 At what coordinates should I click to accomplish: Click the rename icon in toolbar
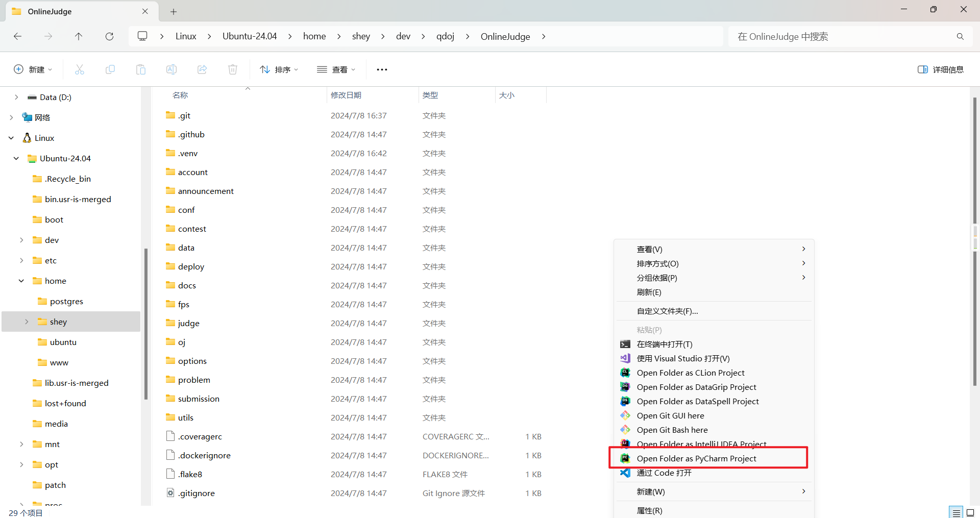click(x=171, y=69)
